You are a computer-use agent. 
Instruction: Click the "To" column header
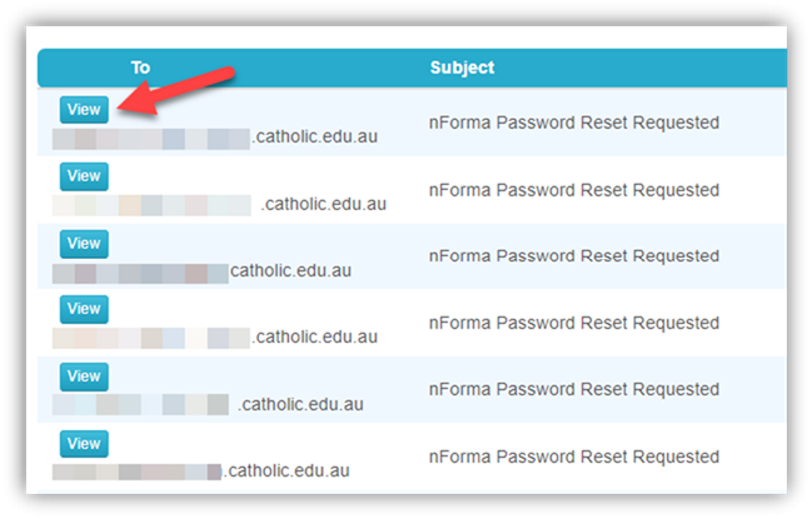tap(140, 68)
